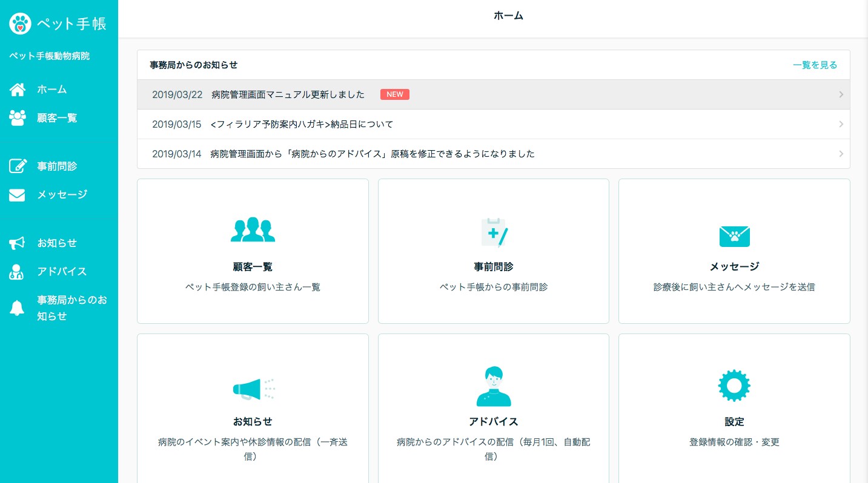Click the 2019/03/14 date text
Viewport: 868px width, 483px height.
tap(176, 154)
